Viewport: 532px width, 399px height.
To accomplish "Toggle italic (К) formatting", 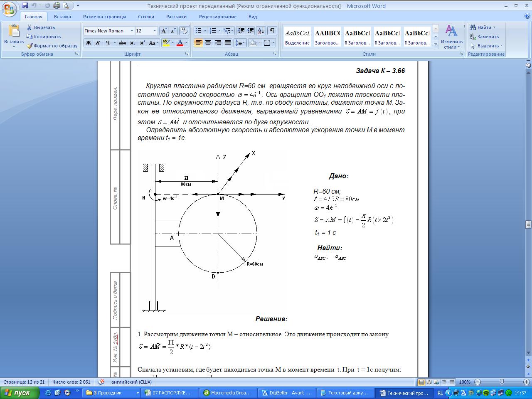I will [98, 42].
